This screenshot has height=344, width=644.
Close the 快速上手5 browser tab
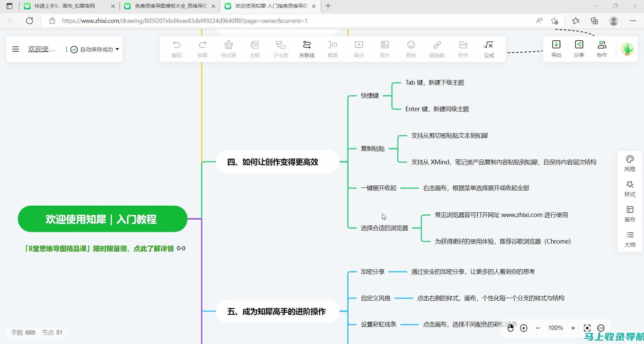click(x=113, y=6)
